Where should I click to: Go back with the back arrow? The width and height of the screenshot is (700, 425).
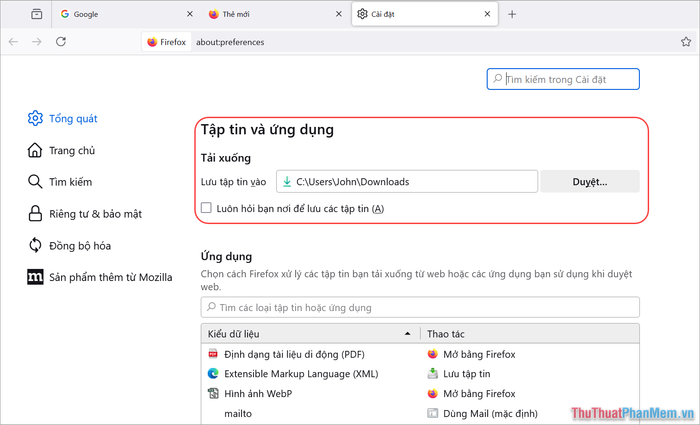click(x=13, y=42)
